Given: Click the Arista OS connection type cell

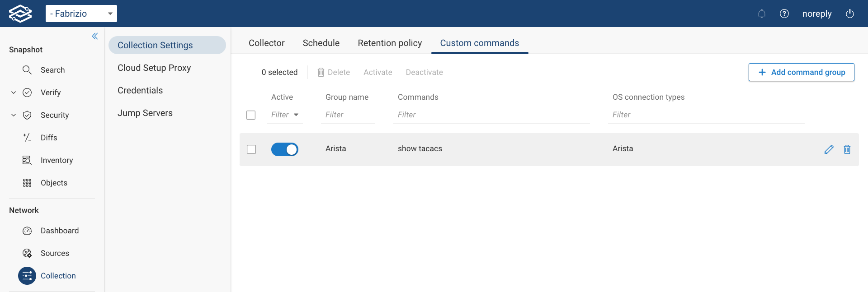Looking at the screenshot, I should click(623, 148).
